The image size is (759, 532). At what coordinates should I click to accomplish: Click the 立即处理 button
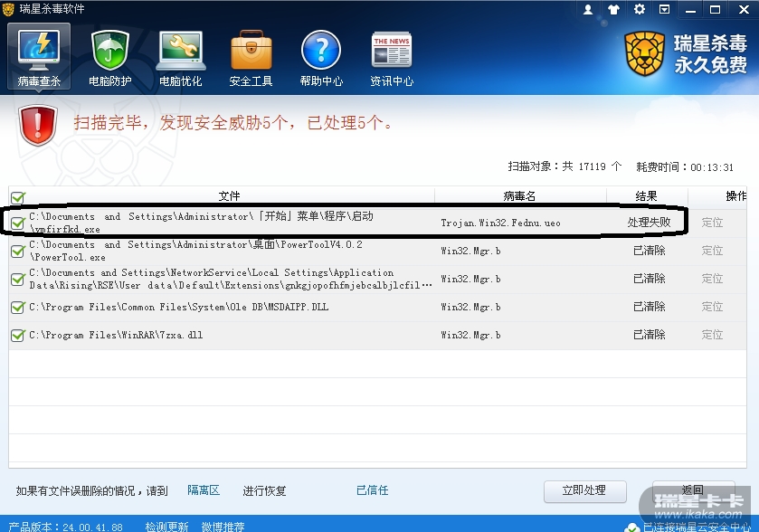pos(584,491)
